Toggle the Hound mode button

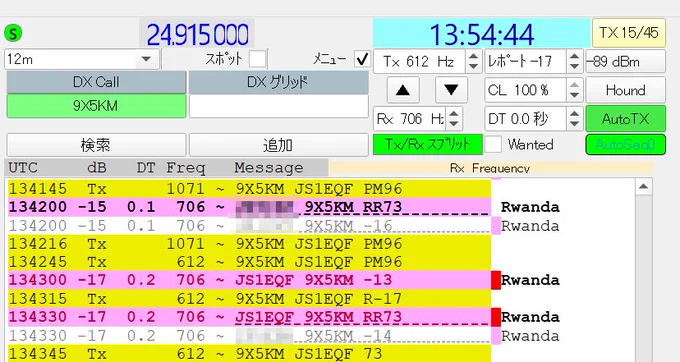coord(625,90)
